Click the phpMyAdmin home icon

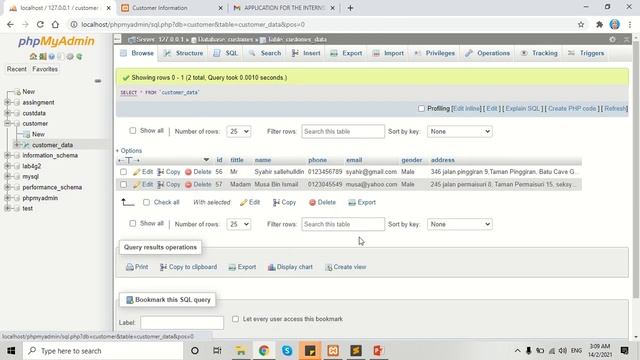tap(33, 56)
